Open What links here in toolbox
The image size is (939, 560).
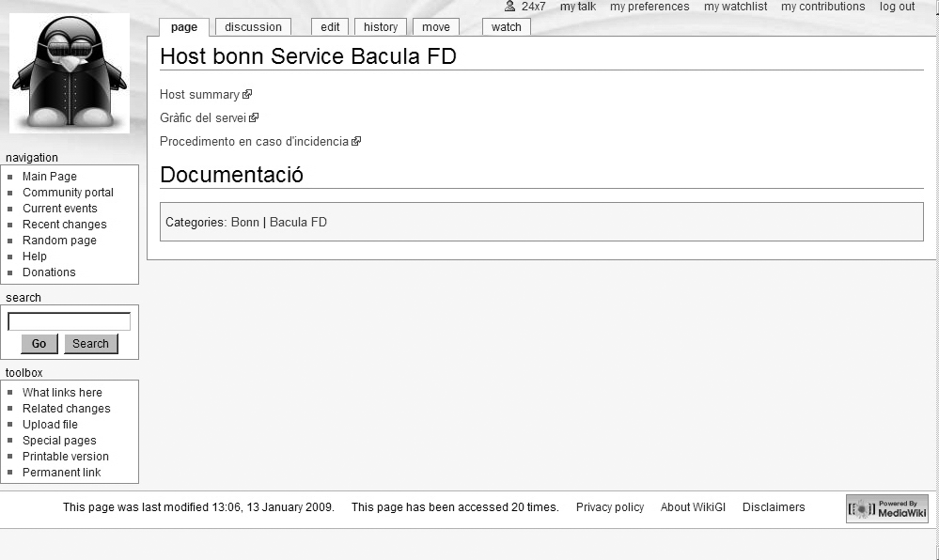click(x=62, y=393)
